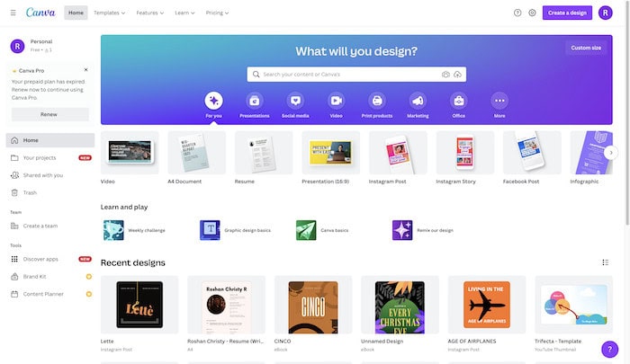Viewport: 630px width, 364px height.
Task: Select the For you category icon
Action: (214, 101)
